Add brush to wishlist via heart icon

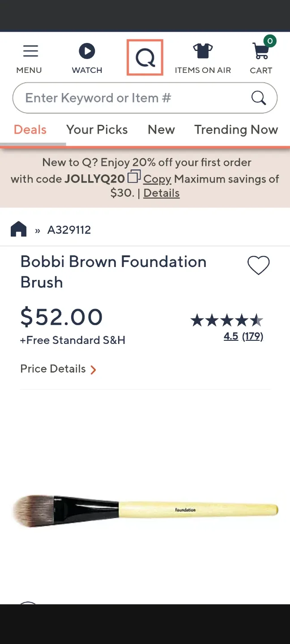259,265
